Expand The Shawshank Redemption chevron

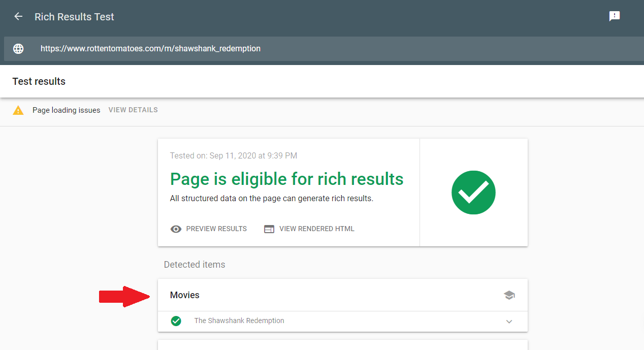[x=509, y=321]
